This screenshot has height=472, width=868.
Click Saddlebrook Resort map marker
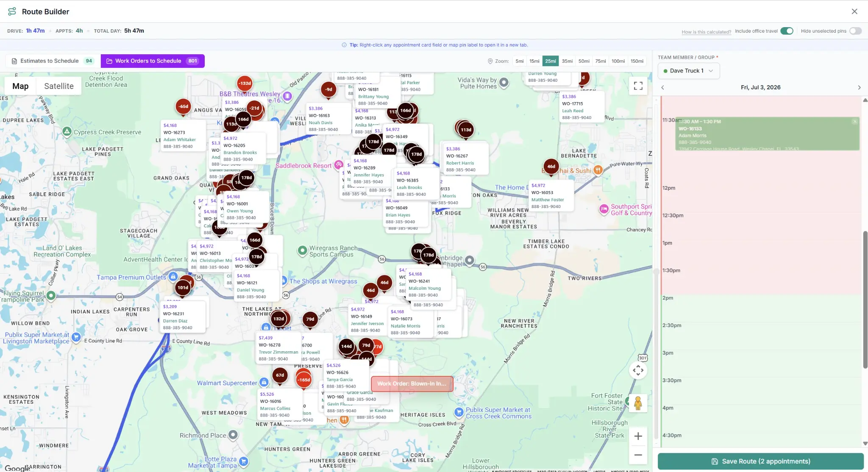click(338, 164)
